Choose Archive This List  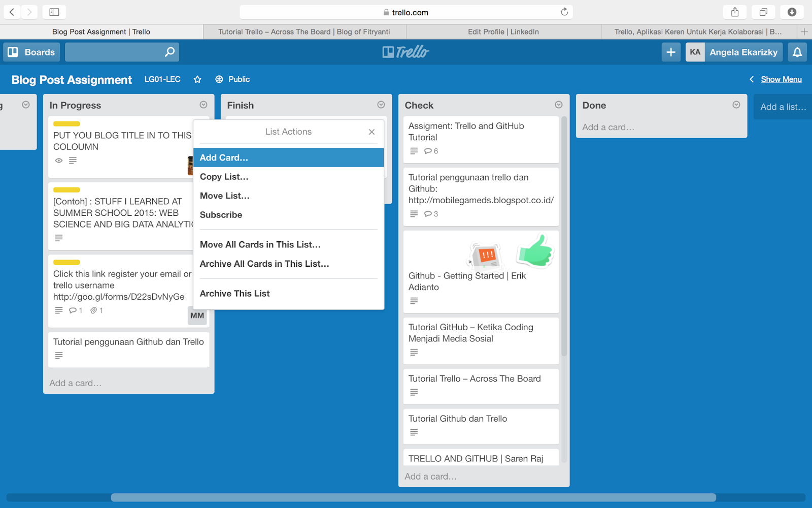tap(288, 294)
